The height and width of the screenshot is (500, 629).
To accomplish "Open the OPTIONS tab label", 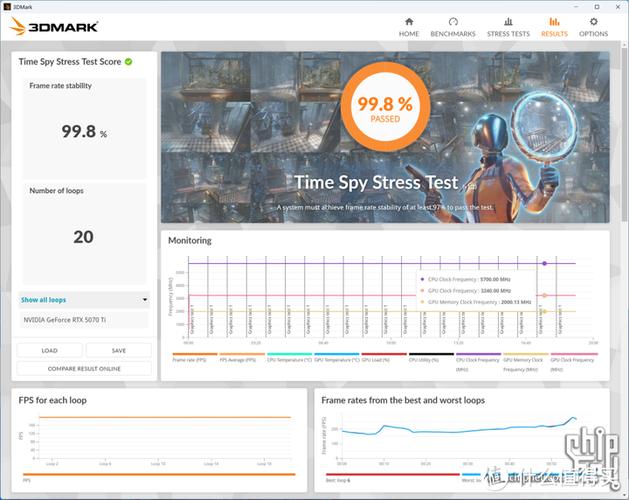I will click(593, 34).
